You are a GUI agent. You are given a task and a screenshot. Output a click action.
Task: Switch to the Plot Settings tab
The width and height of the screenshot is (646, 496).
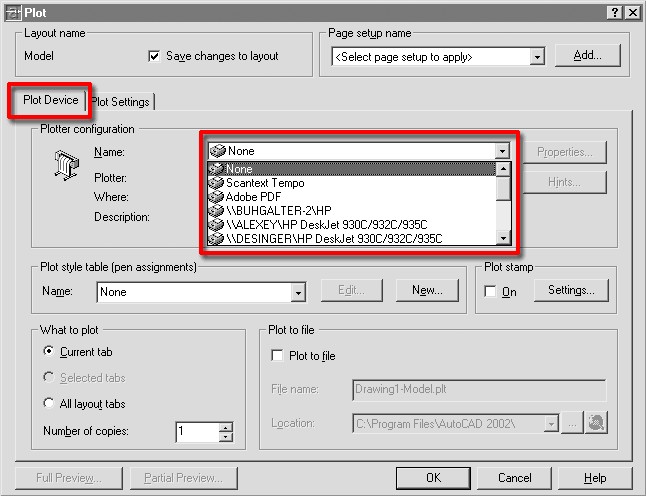pos(121,102)
